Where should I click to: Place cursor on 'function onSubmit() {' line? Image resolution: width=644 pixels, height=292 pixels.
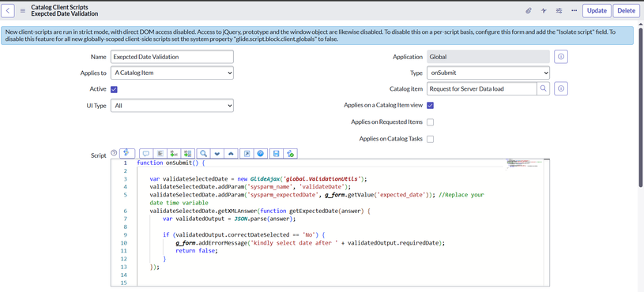click(171, 163)
